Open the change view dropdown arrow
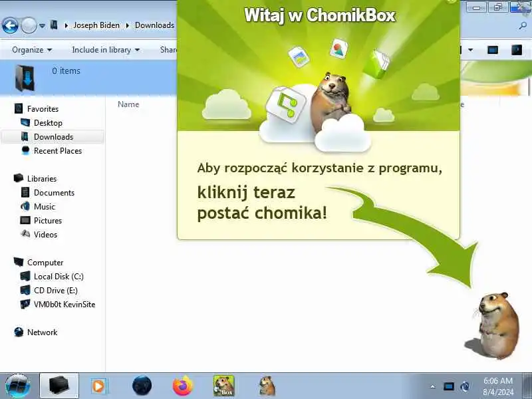This screenshot has height=399, width=532. click(x=471, y=50)
